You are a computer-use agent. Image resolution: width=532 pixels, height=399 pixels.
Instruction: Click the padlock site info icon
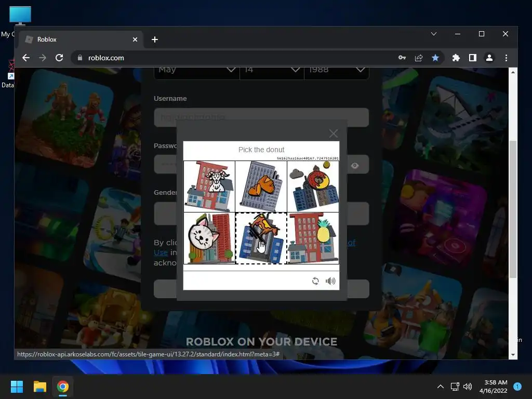[x=79, y=58]
